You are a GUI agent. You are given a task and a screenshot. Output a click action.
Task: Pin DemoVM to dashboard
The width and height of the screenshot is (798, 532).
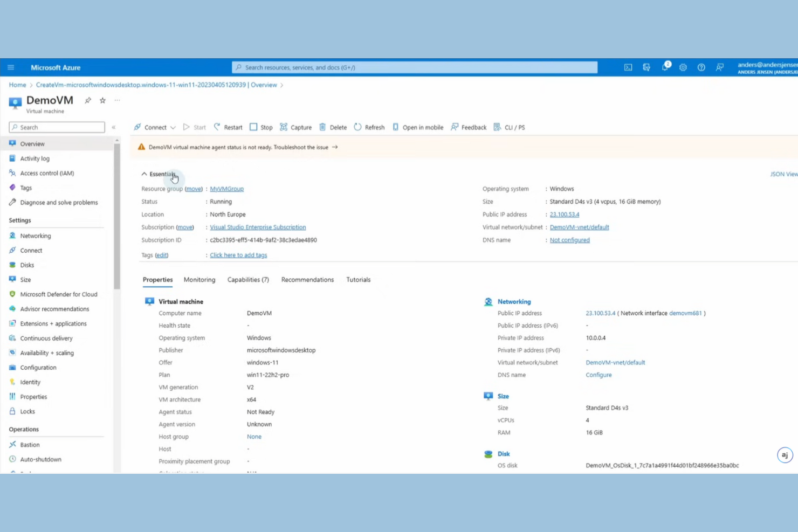point(88,100)
